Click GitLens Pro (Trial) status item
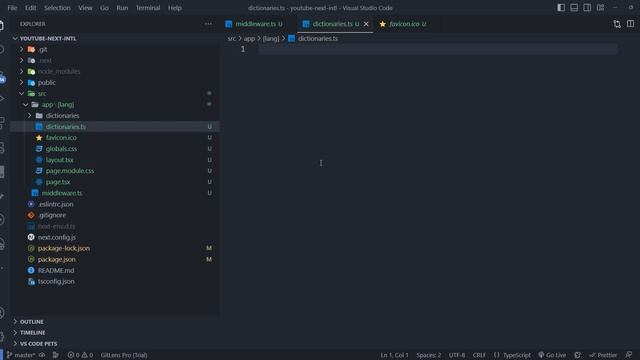 pyautogui.click(x=124, y=355)
